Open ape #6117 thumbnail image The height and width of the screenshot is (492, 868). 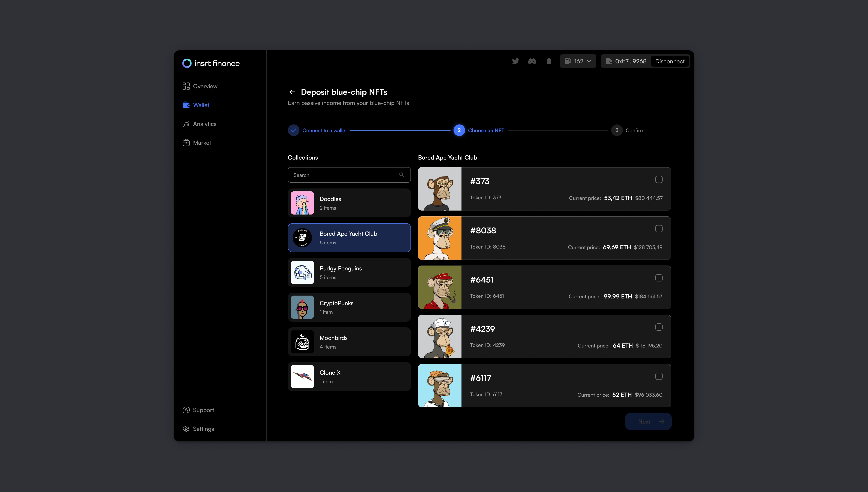click(440, 386)
